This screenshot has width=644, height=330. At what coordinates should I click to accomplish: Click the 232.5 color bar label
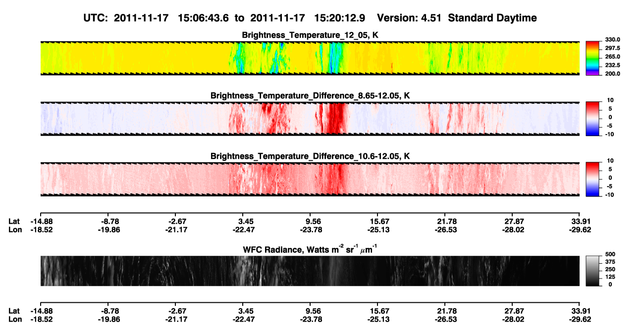pyautogui.click(x=612, y=65)
